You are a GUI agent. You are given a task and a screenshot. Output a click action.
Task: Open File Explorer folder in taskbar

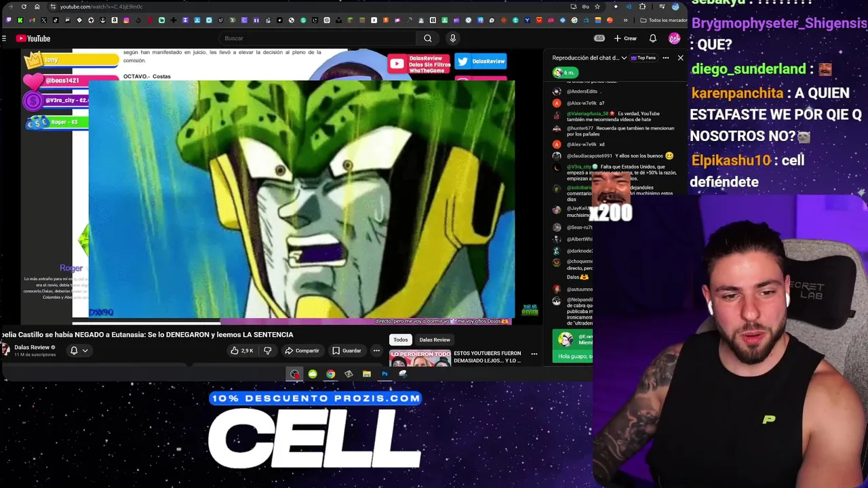click(366, 373)
